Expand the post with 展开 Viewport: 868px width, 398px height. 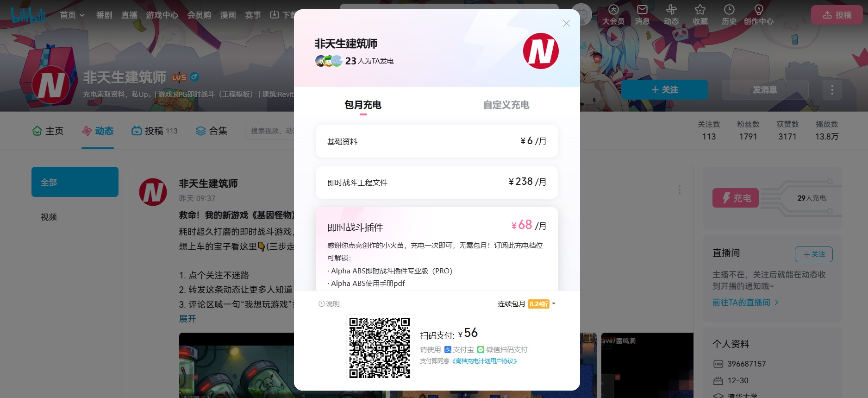pyautogui.click(x=187, y=319)
